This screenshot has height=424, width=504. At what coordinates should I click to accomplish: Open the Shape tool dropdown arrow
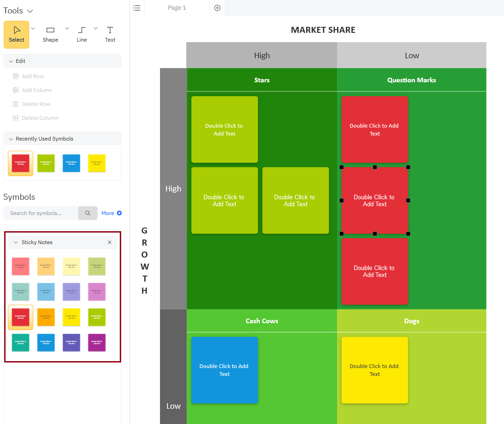click(67, 29)
